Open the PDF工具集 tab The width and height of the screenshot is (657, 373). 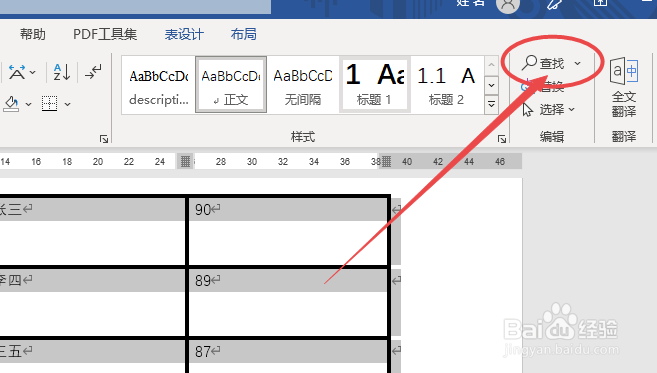coord(105,34)
